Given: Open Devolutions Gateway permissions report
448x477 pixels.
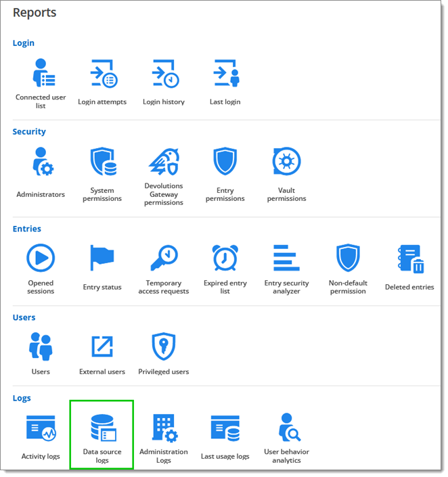Looking at the screenshot, I should pyautogui.click(x=164, y=162).
